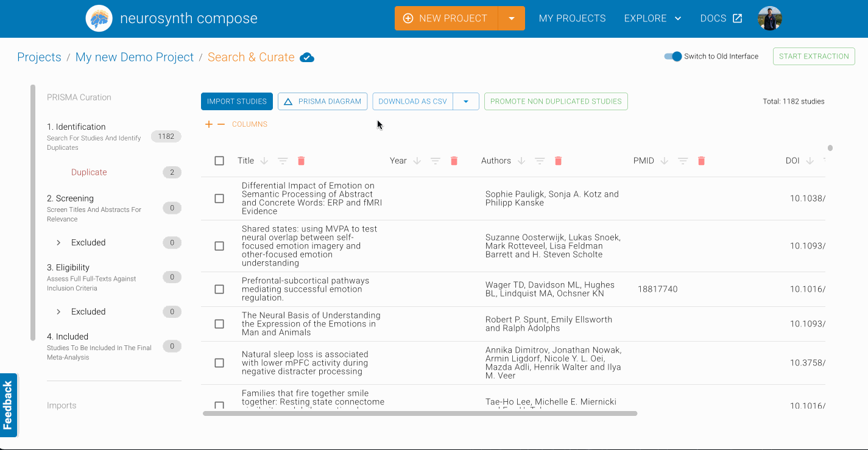Click Download as CSV
The height and width of the screenshot is (450, 868).
[x=413, y=102]
